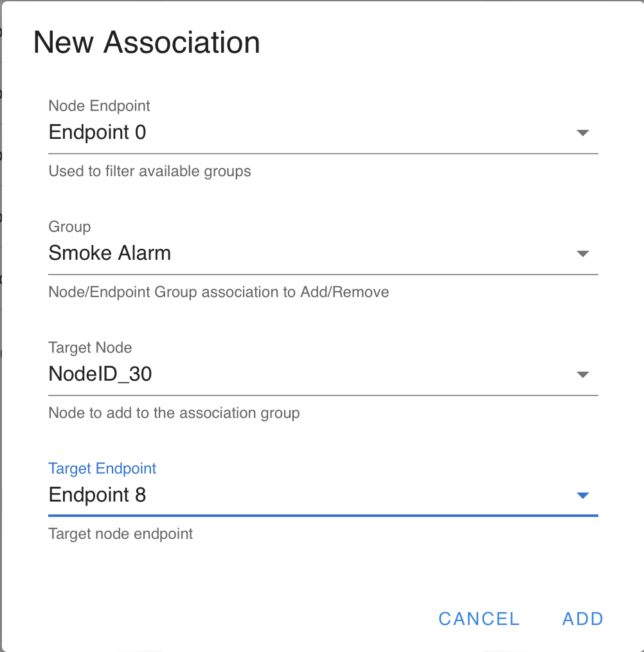Click the Node Endpoint dropdown arrow
Screen dimensions: 644x652
583,132
